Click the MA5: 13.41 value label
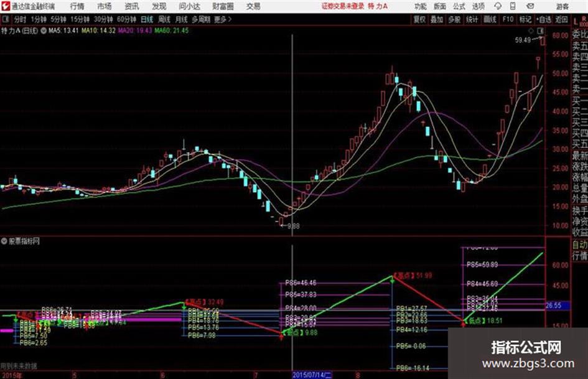This screenshot has width=588, height=379. coord(63,30)
